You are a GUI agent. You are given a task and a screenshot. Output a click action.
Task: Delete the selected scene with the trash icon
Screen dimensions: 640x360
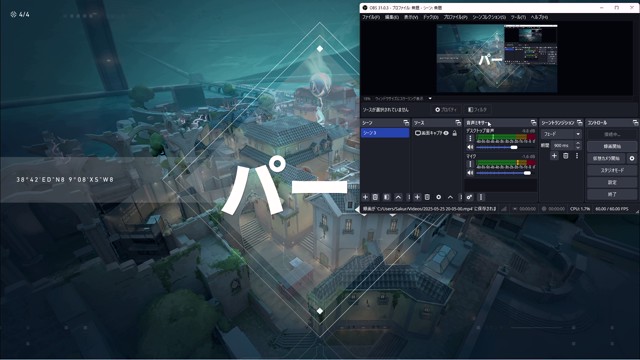tap(375, 197)
